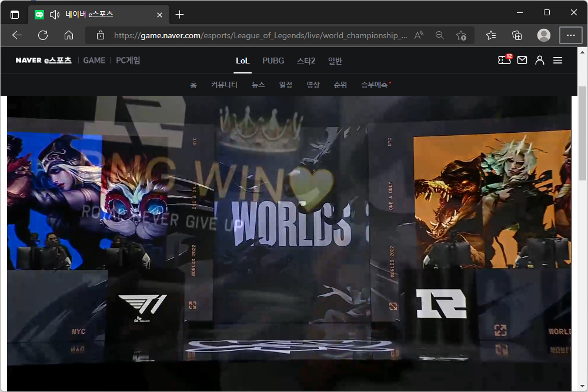Open the PC게임 link
This screenshot has width=588, height=392.
tap(128, 61)
